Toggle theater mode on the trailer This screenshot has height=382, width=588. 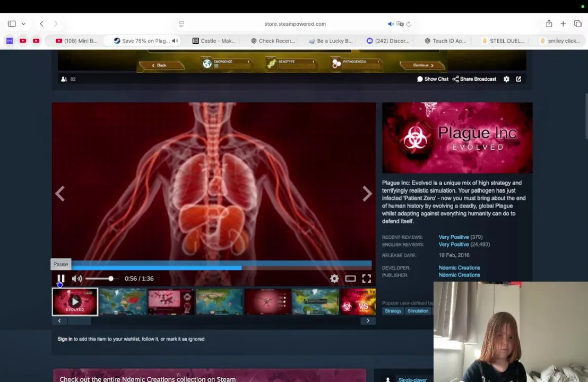(x=350, y=279)
